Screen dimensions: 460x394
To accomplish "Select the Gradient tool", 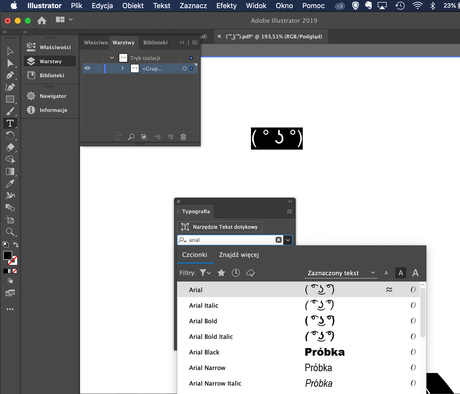I will coord(10,172).
